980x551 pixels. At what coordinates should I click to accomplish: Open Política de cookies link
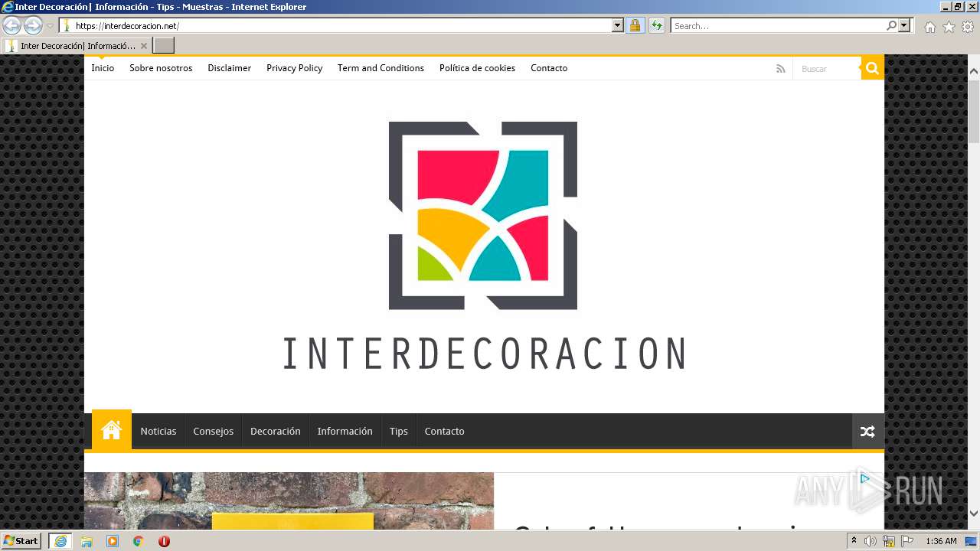pyautogui.click(x=477, y=68)
